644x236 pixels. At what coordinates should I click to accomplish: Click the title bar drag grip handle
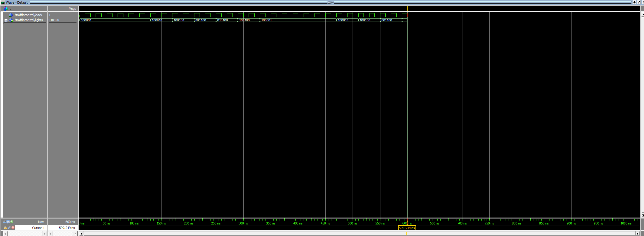(331, 3)
